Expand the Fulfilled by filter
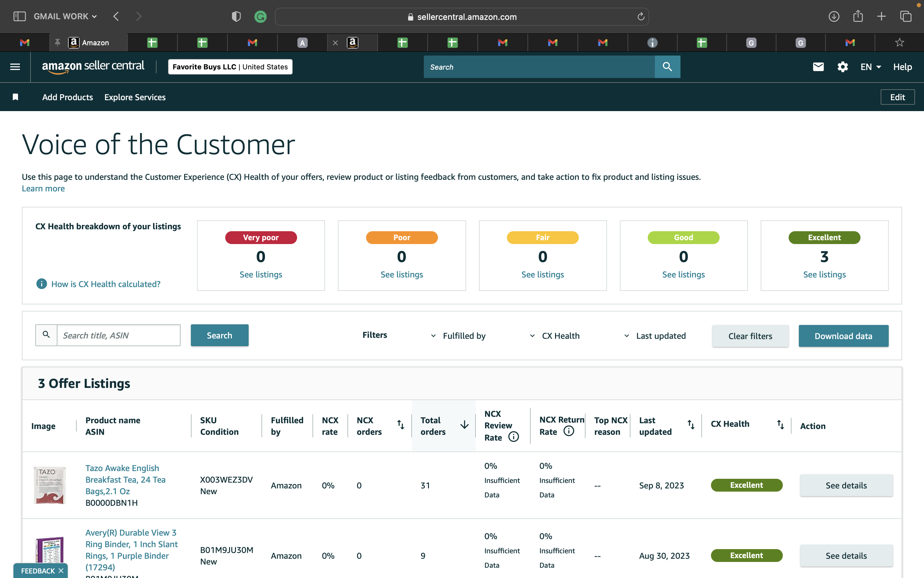The height and width of the screenshot is (578, 924). (458, 336)
